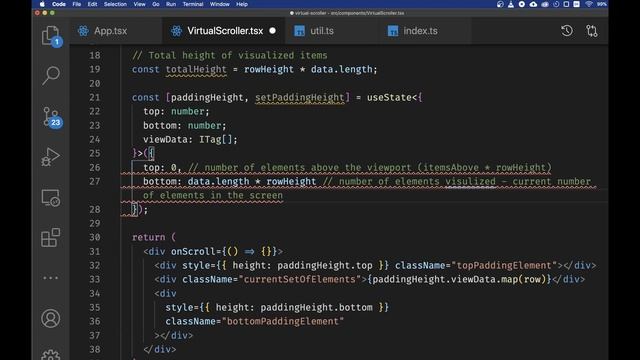Screen dimensions: 640x360
Task: Open the File menu
Action: [x=77, y=4]
